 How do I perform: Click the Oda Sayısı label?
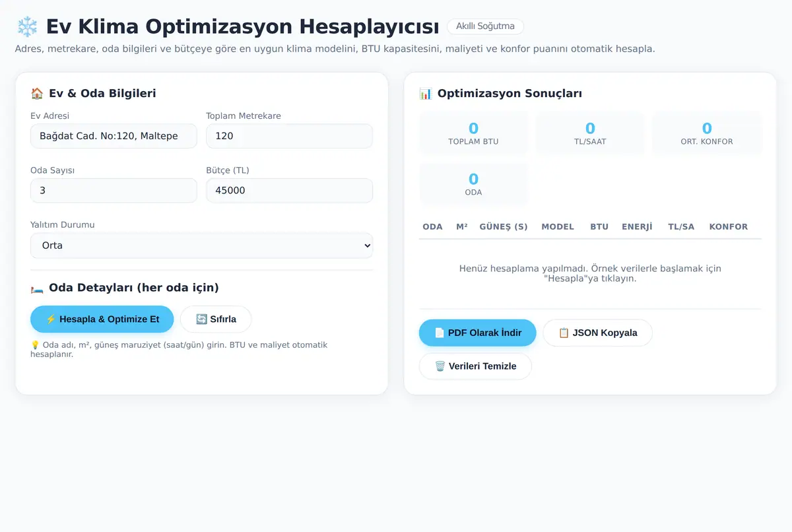tap(52, 170)
